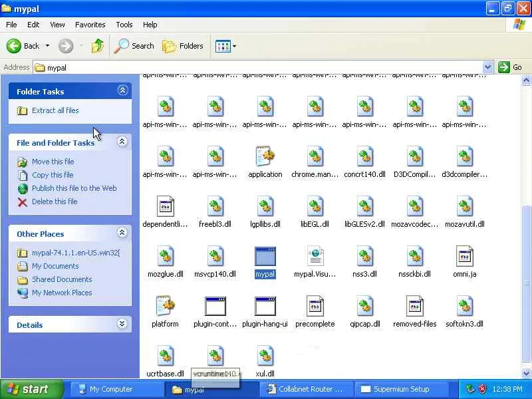Viewport: 532px width, 399px height.
Task: Collapse the Folder Tasks panel
Action: point(122,90)
